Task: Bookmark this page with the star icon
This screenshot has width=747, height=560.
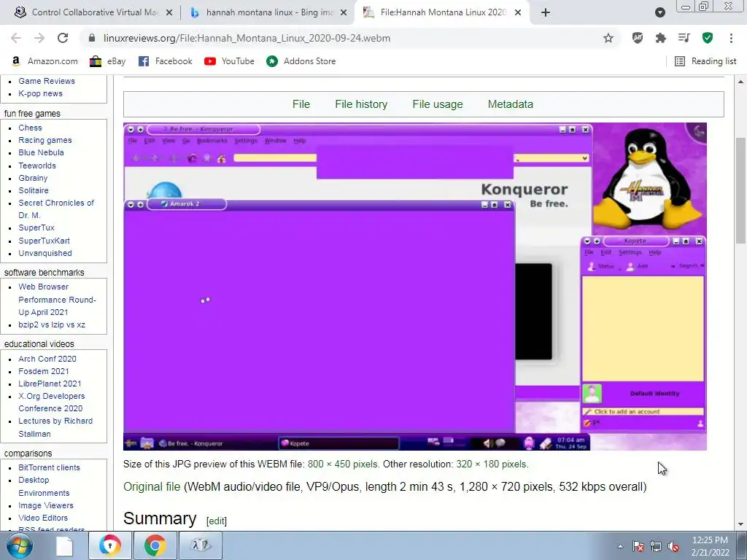Action: click(x=608, y=38)
